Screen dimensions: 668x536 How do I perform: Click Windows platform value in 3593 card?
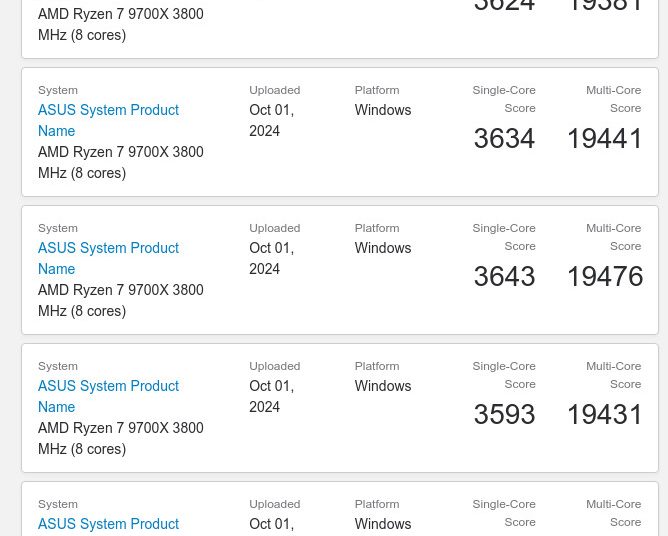383,386
